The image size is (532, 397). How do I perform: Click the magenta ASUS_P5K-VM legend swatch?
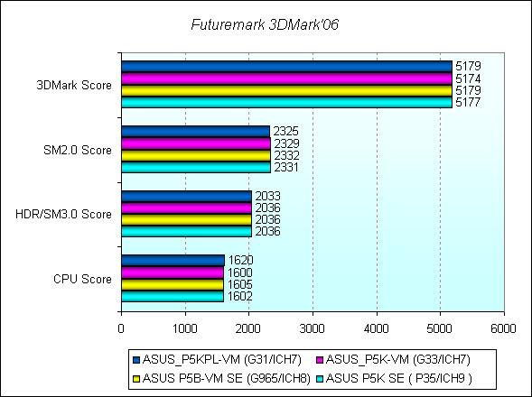click(320, 360)
